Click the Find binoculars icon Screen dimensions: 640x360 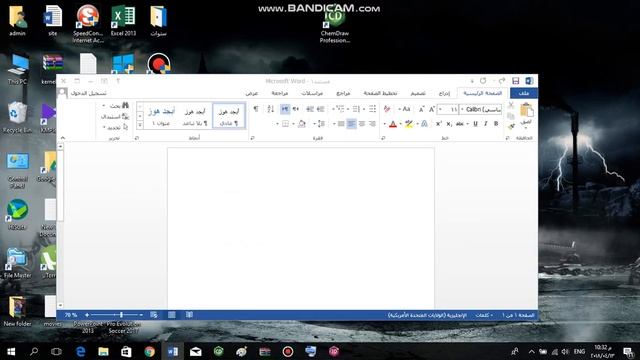[125, 106]
